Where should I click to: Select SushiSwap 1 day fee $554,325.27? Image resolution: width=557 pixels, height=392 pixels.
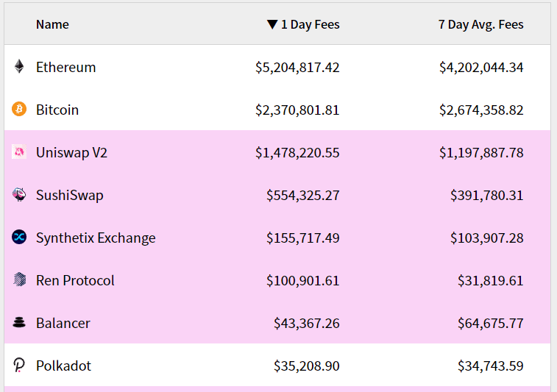[x=303, y=196]
